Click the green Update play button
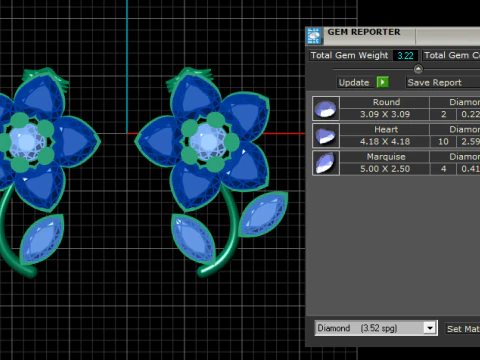This screenshot has width=480, height=360. pos(382,82)
